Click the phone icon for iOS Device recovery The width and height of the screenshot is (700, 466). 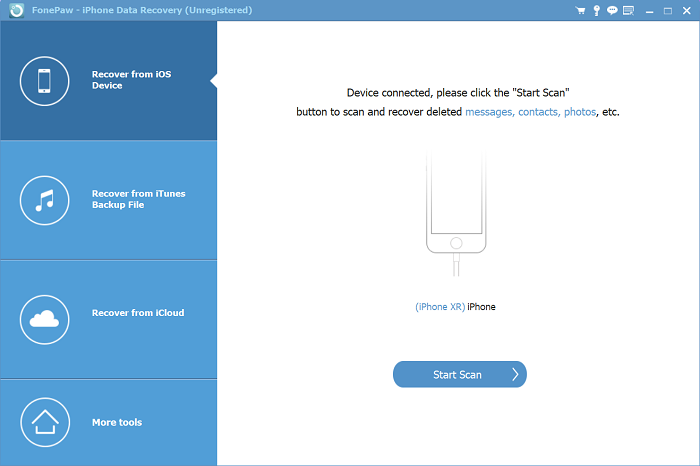44,81
